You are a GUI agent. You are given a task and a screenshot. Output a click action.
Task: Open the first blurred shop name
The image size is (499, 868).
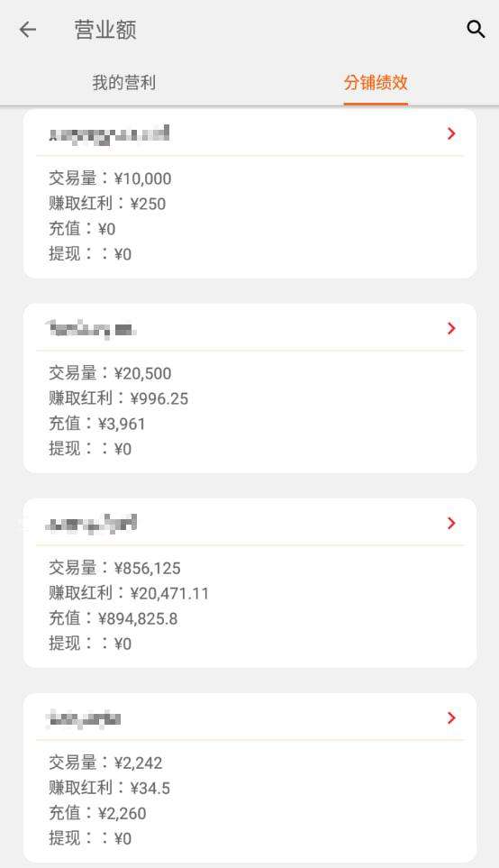click(109, 134)
